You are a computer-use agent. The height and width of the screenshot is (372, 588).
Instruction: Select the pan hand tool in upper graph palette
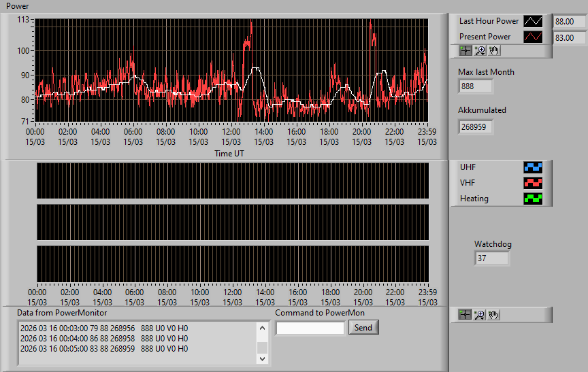(x=494, y=50)
